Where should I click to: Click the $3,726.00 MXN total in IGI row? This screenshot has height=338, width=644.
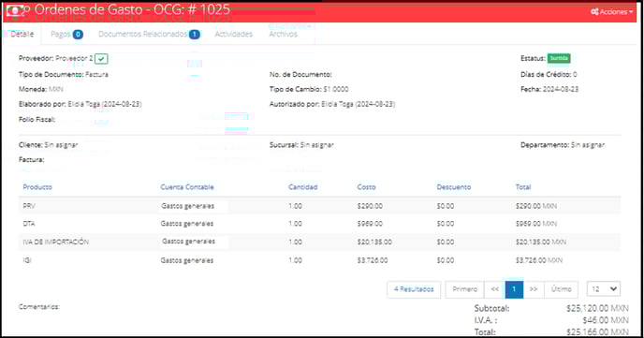(539, 260)
